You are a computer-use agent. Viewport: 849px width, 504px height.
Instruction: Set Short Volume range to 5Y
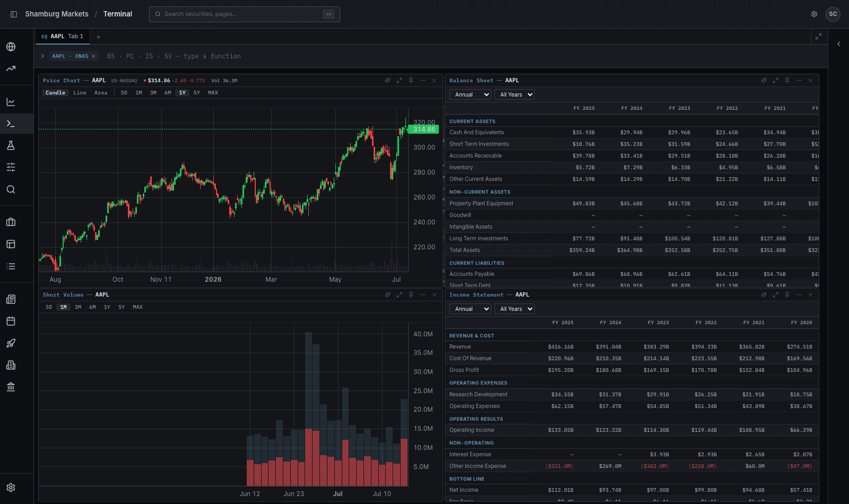click(x=122, y=307)
